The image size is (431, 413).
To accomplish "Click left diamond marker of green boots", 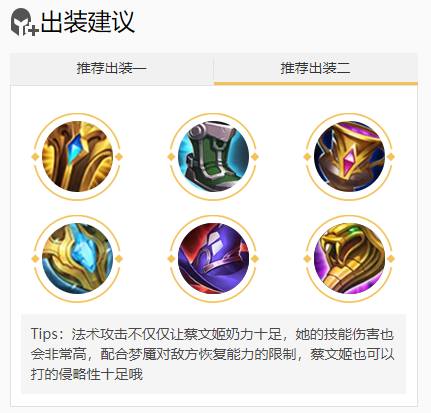I will coord(171,157).
